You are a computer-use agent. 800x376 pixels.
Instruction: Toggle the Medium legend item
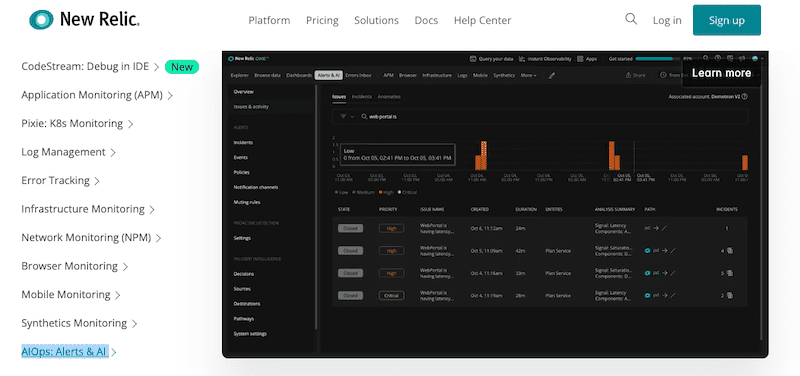click(x=363, y=192)
